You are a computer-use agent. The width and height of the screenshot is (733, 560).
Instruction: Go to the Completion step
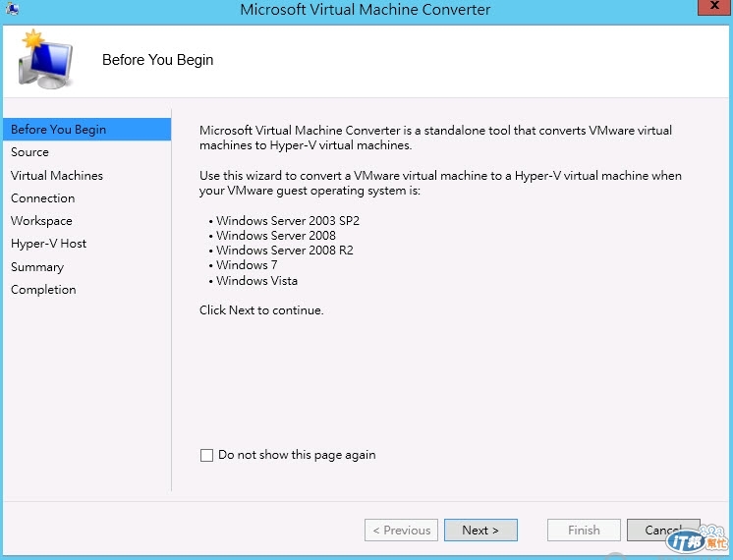43,290
